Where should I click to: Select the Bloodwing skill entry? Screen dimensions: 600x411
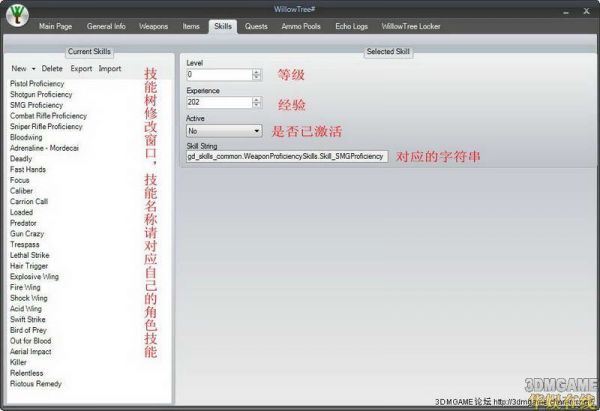(x=27, y=137)
